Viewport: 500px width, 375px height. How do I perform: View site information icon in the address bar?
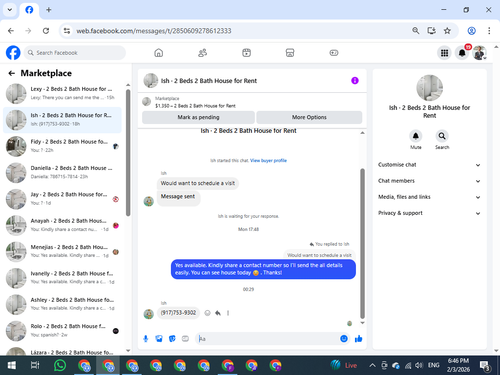(x=67, y=31)
